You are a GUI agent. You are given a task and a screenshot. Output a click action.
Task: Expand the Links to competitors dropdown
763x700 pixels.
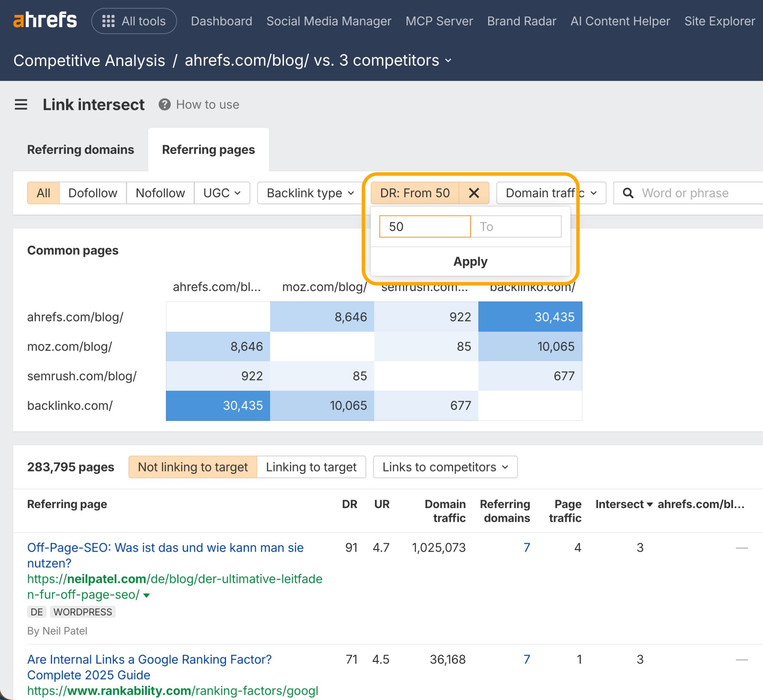[x=445, y=467]
